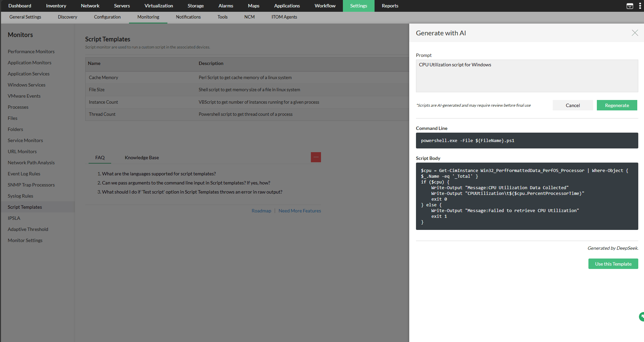Open Network Path Analysis in sidebar

pos(31,163)
